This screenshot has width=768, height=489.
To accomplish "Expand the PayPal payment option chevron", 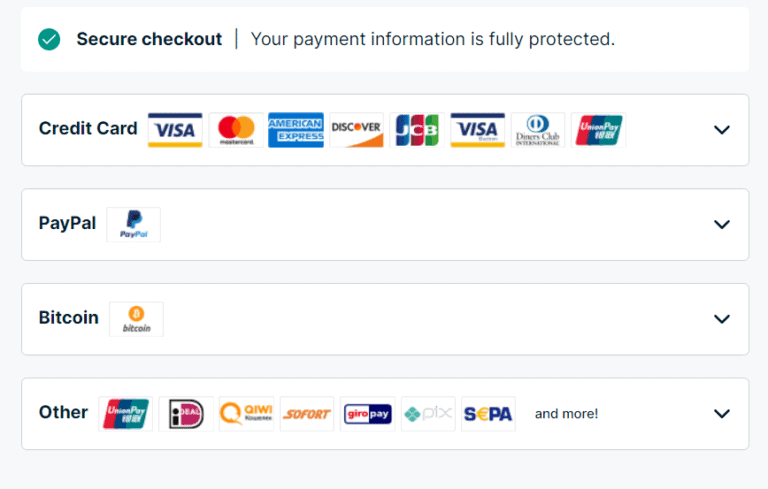I will pos(722,224).
